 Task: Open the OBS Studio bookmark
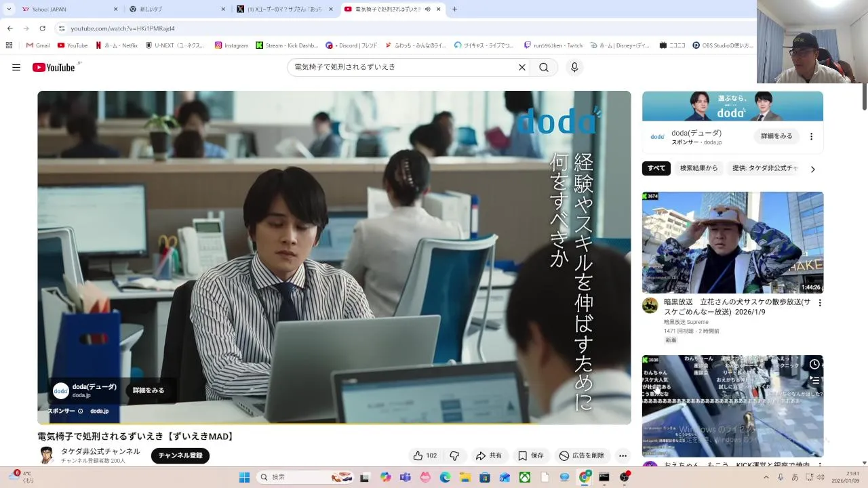(x=723, y=45)
